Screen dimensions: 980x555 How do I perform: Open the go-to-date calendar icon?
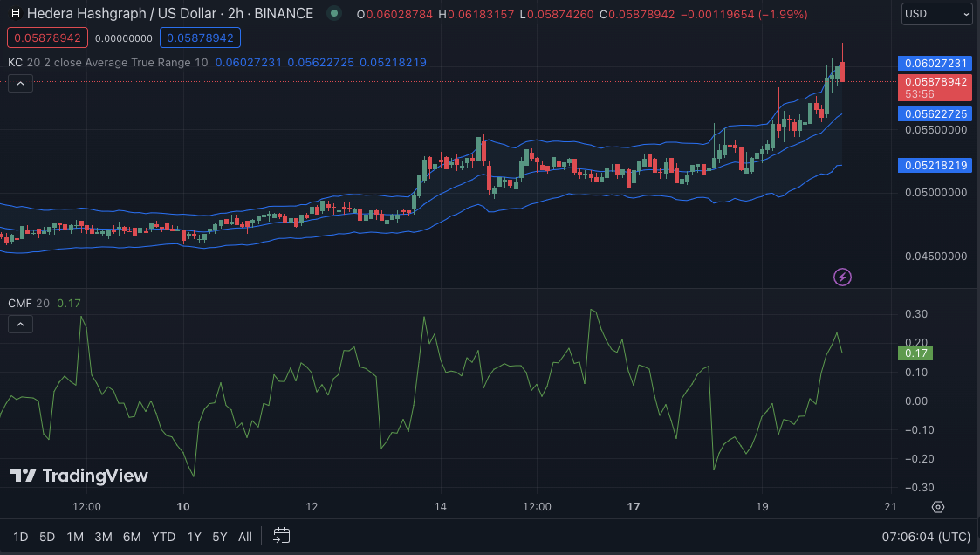[x=282, y=536]
